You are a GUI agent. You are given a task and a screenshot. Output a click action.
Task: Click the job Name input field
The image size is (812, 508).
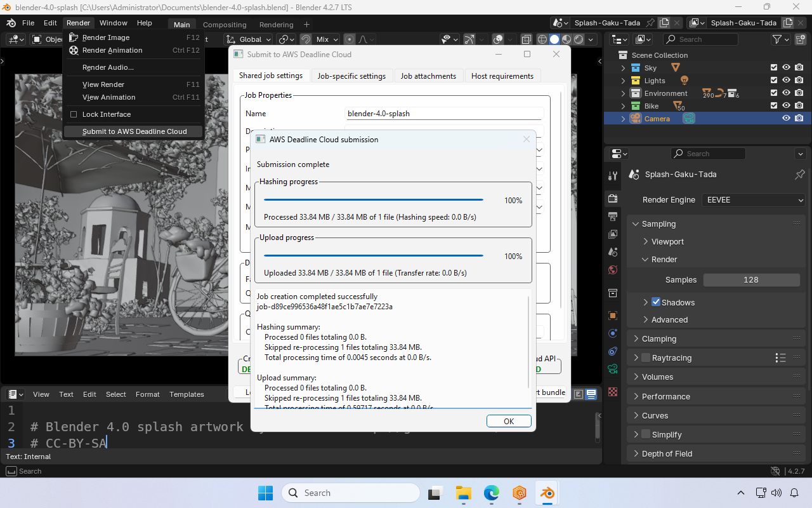tap(444, 113)
